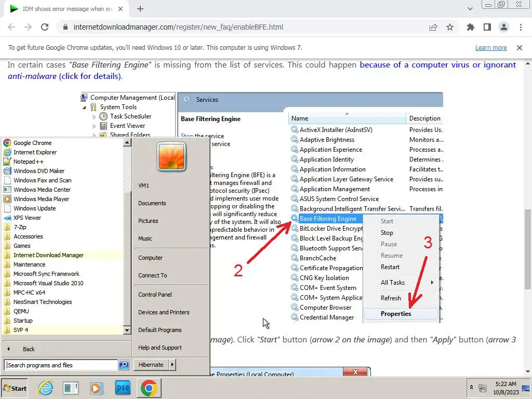Expand the Games folder

click(22, 246)
